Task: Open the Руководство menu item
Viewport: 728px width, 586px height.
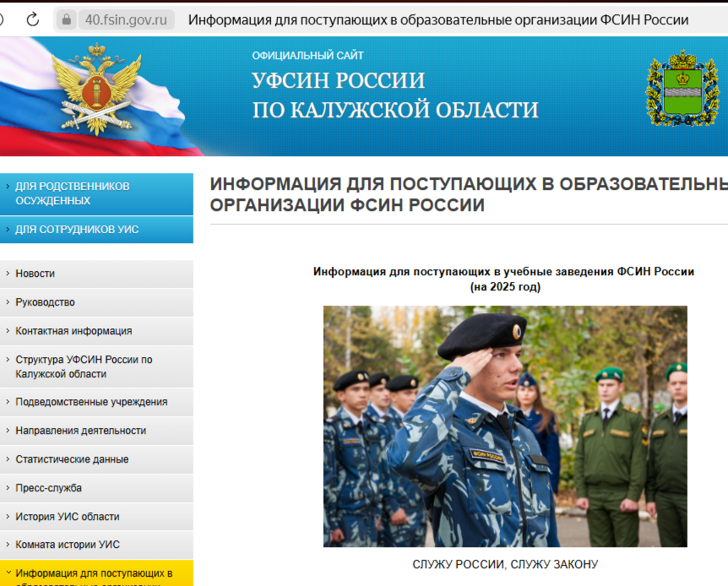Action: (96, 302)
